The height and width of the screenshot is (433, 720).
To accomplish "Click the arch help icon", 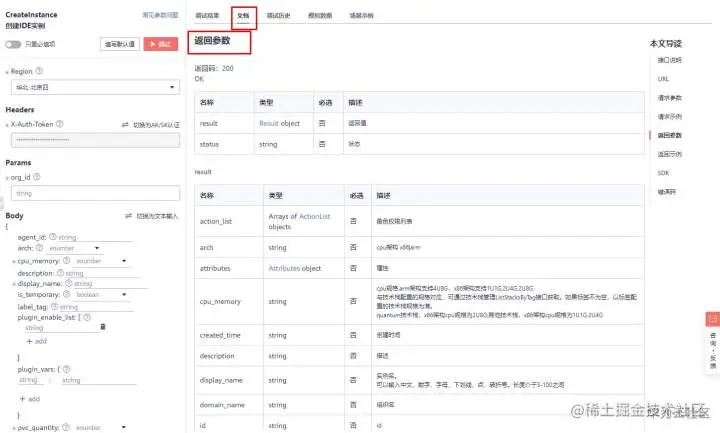I will (39, 247).
